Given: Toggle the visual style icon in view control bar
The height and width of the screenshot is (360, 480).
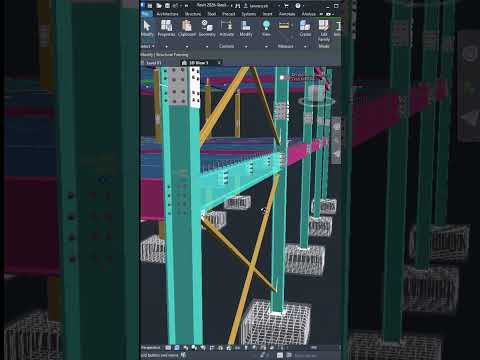Looking at the screenshot, I should [177, 348].
